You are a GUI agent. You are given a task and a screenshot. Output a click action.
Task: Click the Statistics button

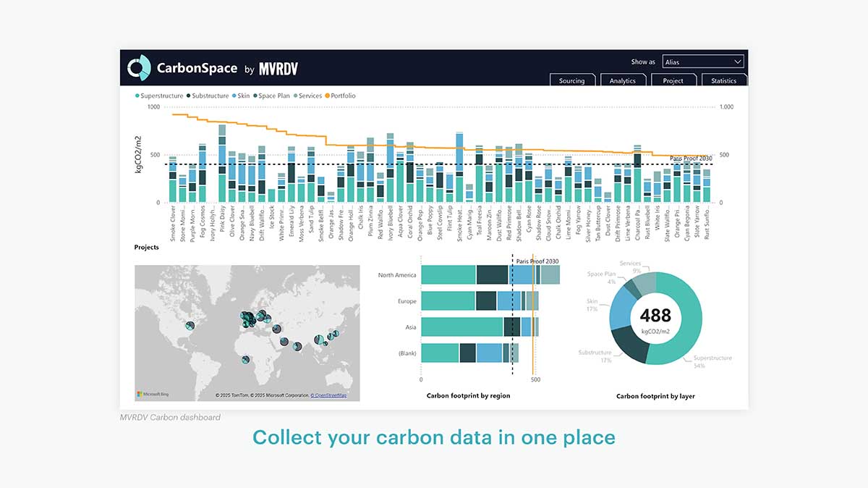(x=724, y=80)
